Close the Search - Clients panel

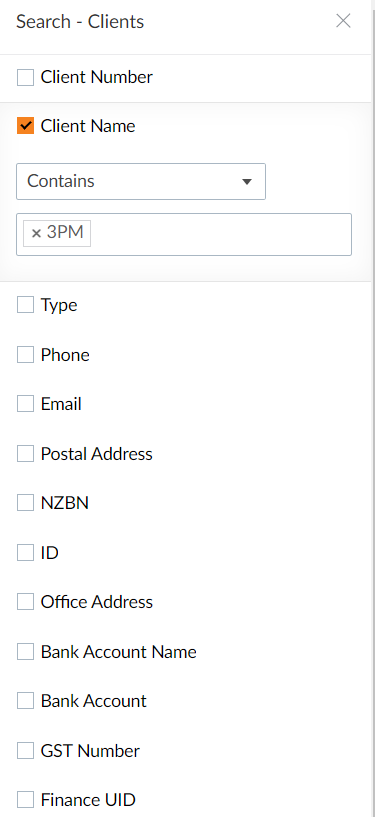pyautogui.click(x=343, y=21)
